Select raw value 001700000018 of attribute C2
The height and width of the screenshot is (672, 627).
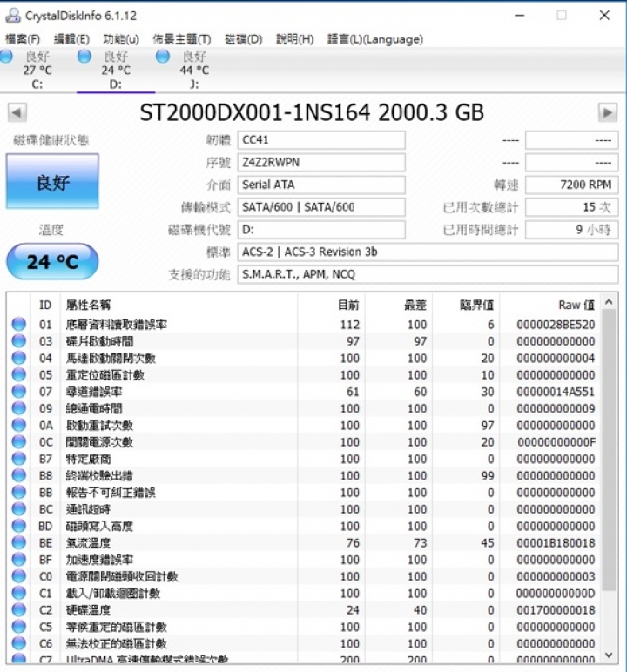tap(556, 610)
